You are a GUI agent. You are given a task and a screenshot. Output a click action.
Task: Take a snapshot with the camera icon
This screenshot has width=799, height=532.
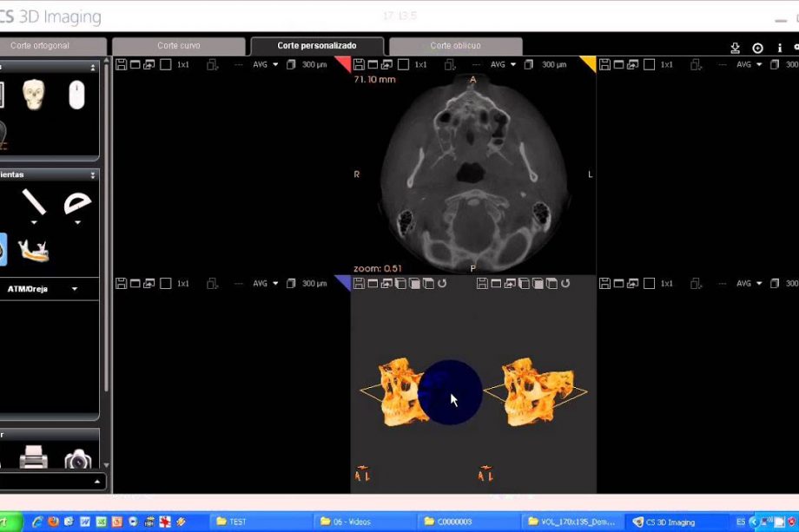[x=78, y=459]
